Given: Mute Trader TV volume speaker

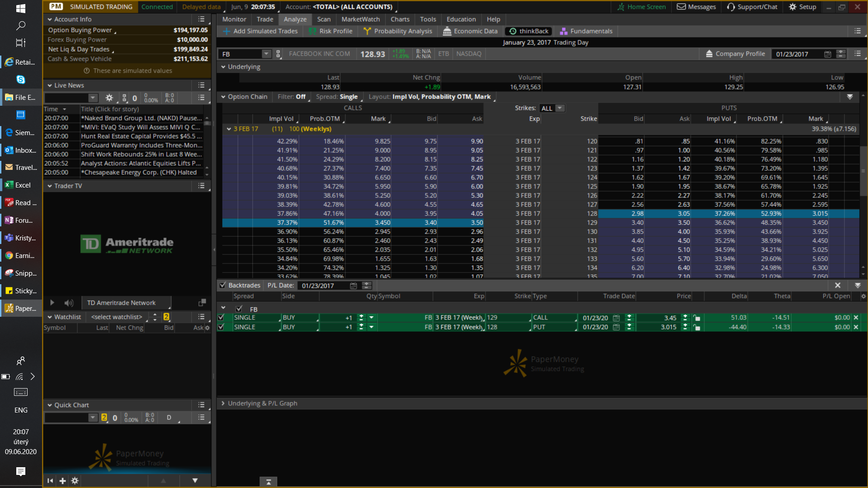Looking at the screenshot, I should tap(69, 303).
